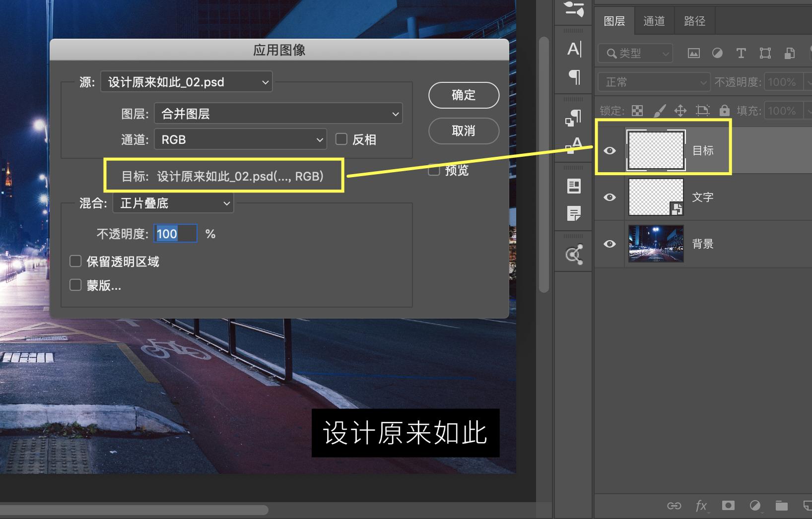
Task: Click the 文字 layer thumbnail
Action: point(655,196)
